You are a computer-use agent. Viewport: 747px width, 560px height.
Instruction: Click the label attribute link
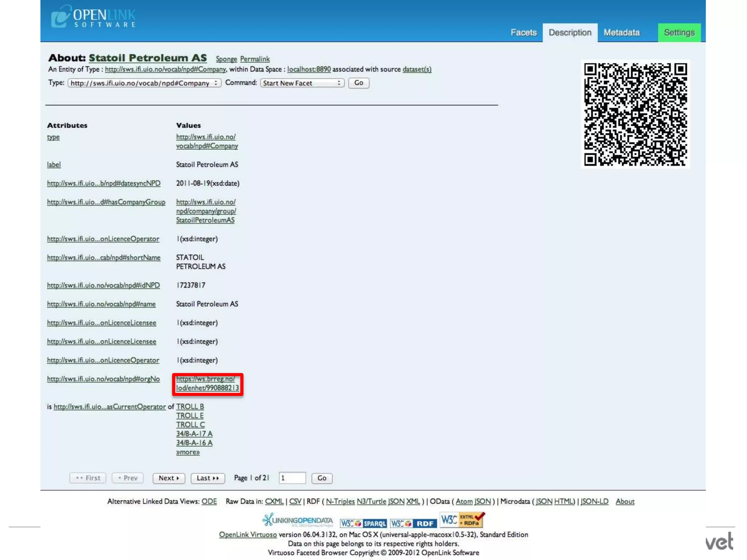(54, 165)
